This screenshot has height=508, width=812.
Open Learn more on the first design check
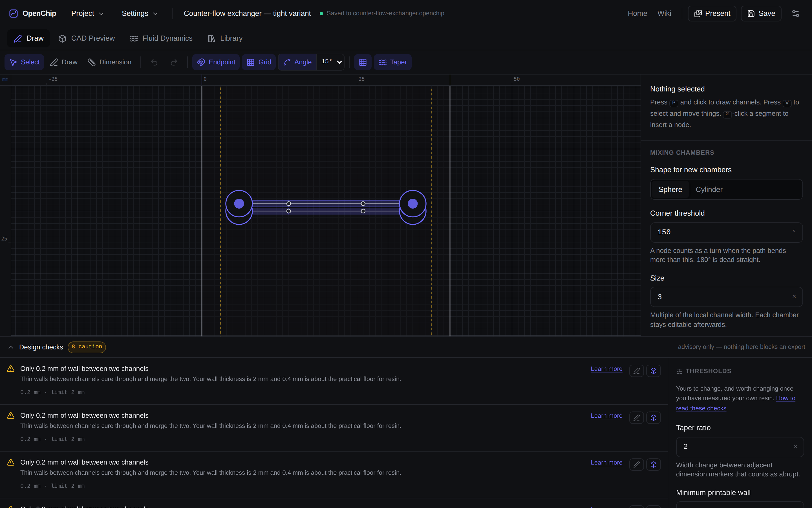[x=606, y=369]
